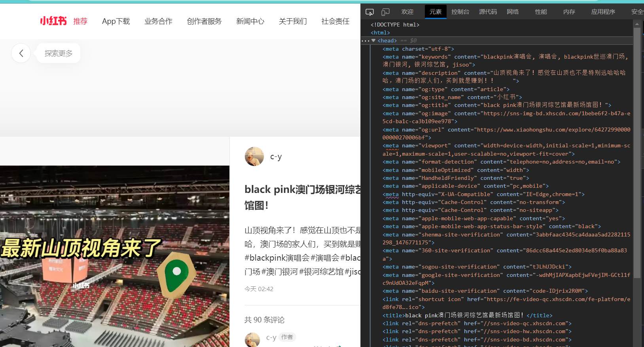Open the 内存 tab
This screenshot has height=347, width=644.
coord(569,12)
